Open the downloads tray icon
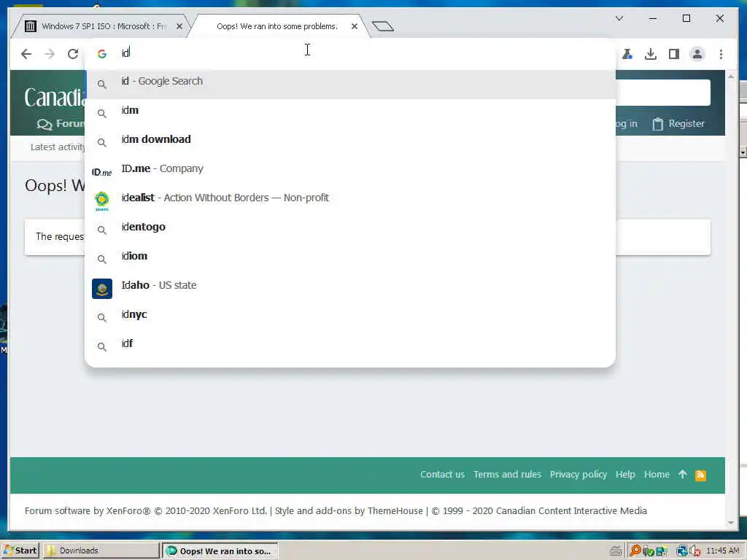747x560 pixels. pyautogui.click(x=650, y=54)
